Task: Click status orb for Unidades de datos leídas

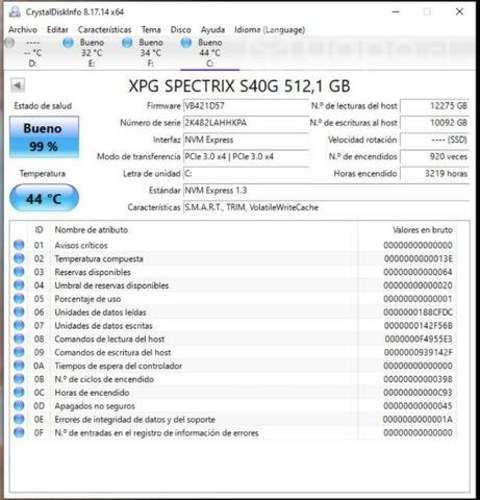Action: tap(19, 312)
